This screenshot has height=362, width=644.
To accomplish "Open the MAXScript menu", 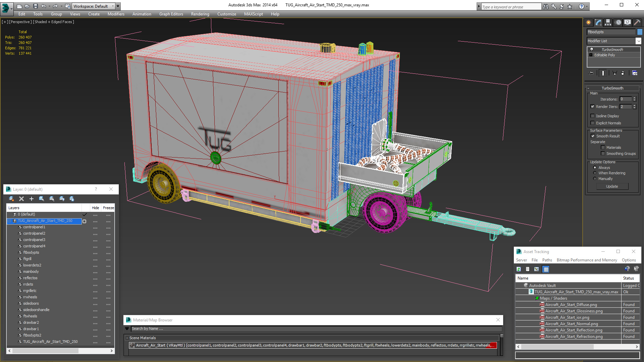I will 253,14.
